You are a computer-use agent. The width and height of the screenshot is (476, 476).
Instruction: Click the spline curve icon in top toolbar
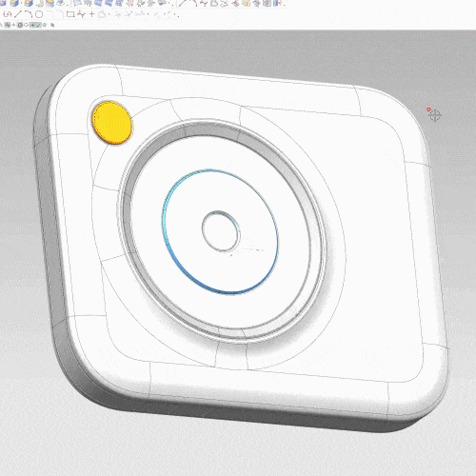pyautogui.click(x=205, y=3)
